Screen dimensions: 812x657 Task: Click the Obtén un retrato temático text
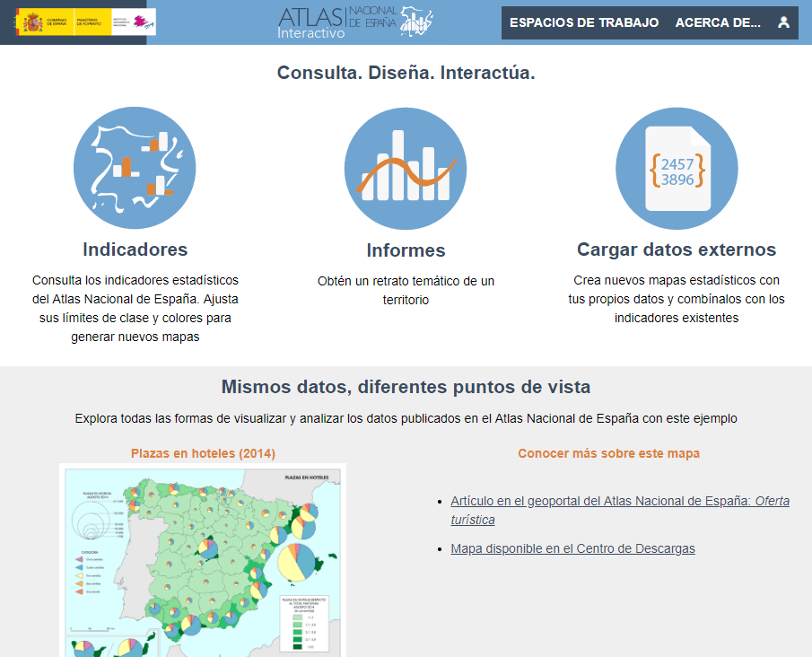pyautogui.click(x=406, y=290)
